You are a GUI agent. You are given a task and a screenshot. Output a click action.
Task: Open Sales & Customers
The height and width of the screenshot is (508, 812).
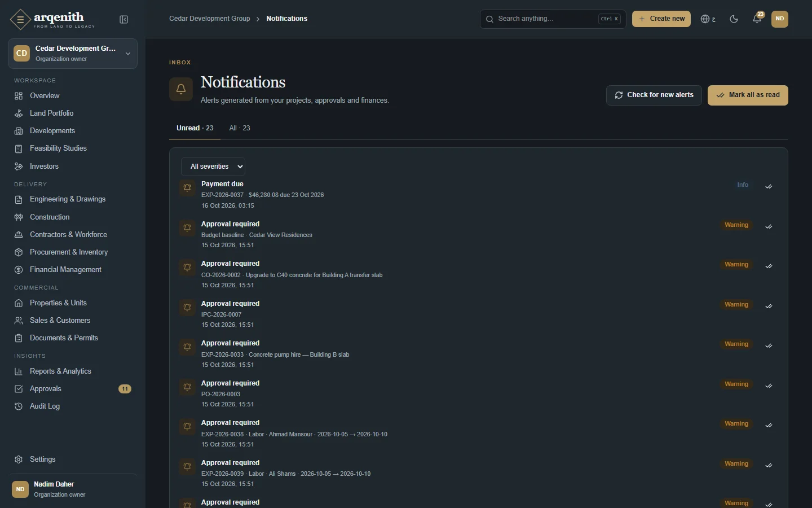(73, 321)
